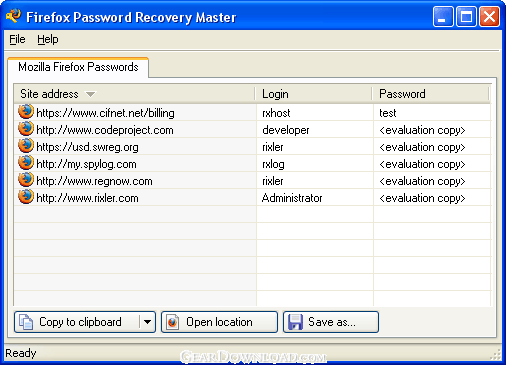Click Firefox icon beside codeproject.com row
Viewport: 506px width, 365px height.
[x=26, y=129]
